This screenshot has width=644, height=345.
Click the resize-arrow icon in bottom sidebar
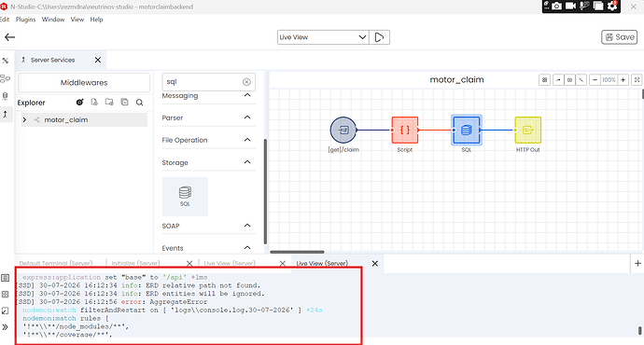[6, 310]
